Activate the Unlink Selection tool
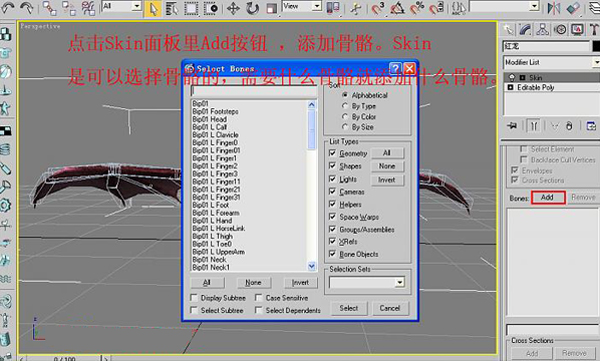The height and width of the screenshot is (361, 600). point(69,8)
